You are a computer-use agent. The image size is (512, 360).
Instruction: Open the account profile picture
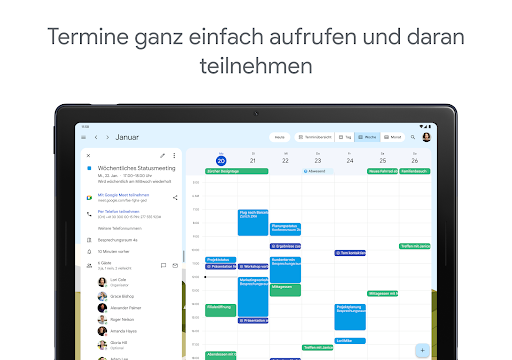click(x=426, y=137)
